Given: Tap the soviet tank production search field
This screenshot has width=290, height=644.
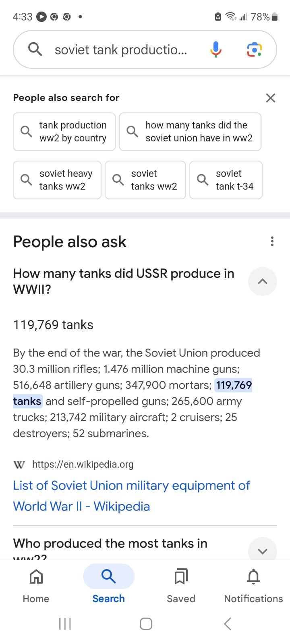Looking at the screenshot, I should 121,50.
